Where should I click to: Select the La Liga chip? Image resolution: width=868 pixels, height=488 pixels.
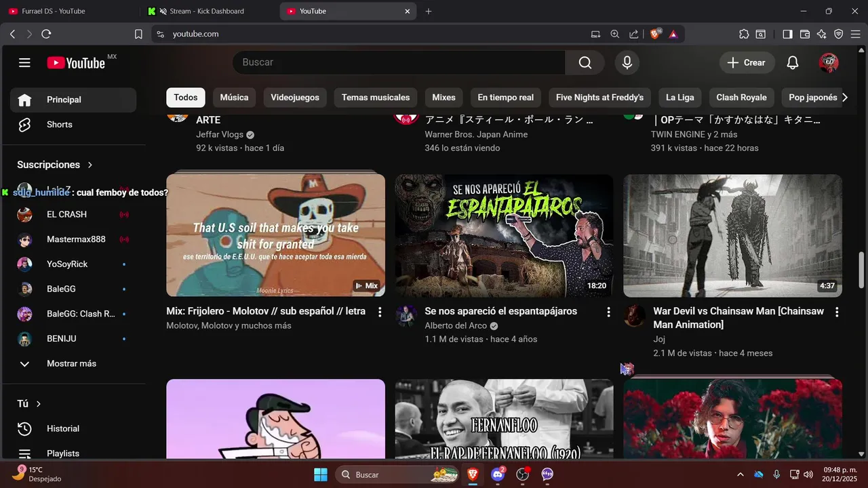pos(680,98)
